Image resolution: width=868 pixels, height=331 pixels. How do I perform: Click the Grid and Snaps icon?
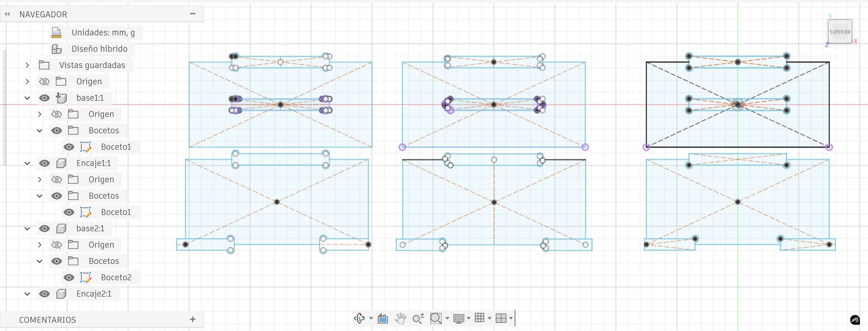[x=479, y=318]
